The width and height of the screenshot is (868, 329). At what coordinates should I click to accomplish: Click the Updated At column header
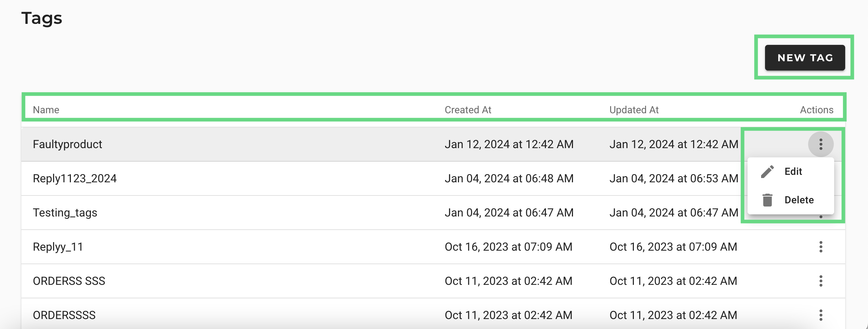tap(634, 110)
